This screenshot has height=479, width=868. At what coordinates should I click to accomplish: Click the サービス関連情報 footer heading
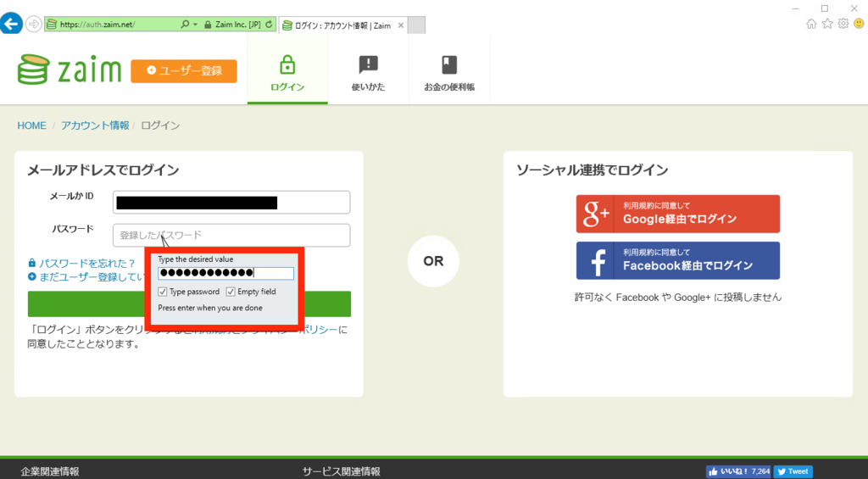tap(341, 472)
